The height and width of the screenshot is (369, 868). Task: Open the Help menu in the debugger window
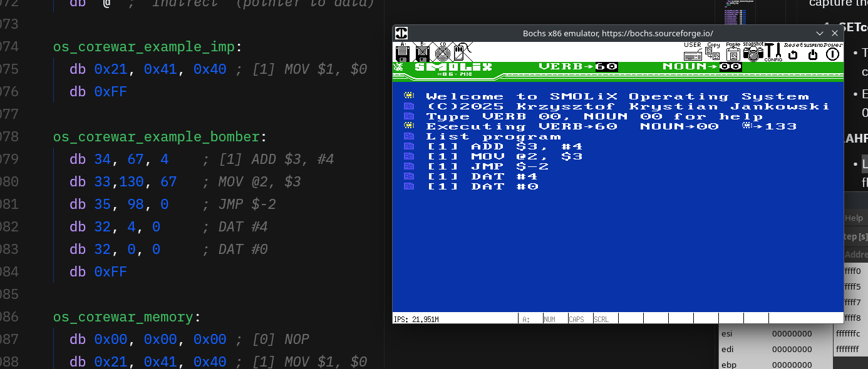(x=854, y=218)
